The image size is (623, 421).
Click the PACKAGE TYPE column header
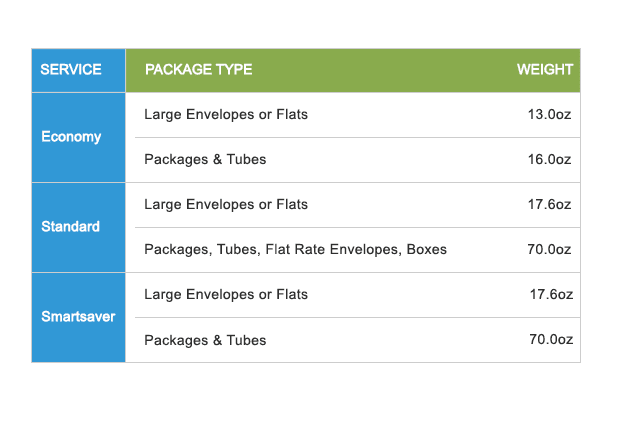coord(198,70)
